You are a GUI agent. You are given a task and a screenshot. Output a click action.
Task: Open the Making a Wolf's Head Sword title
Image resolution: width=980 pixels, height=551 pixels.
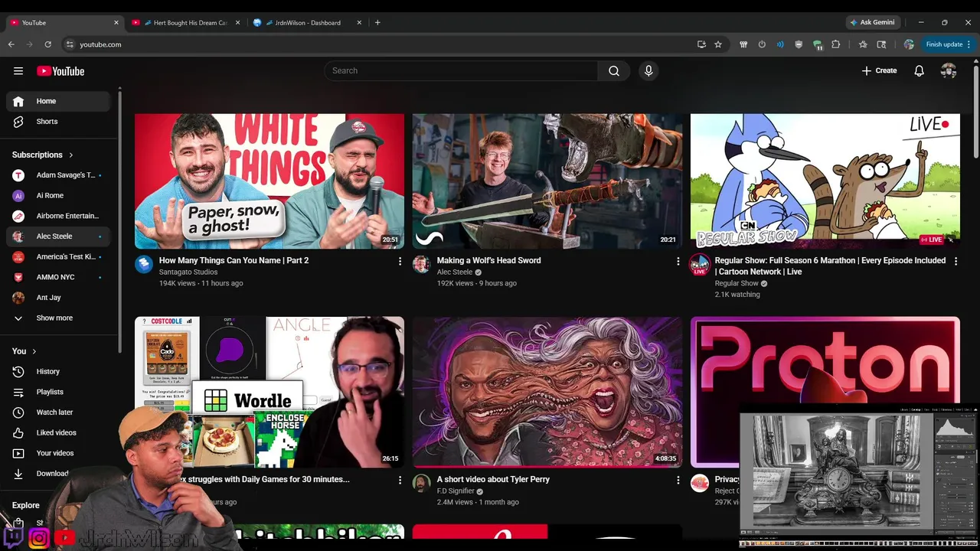(488, 261)
